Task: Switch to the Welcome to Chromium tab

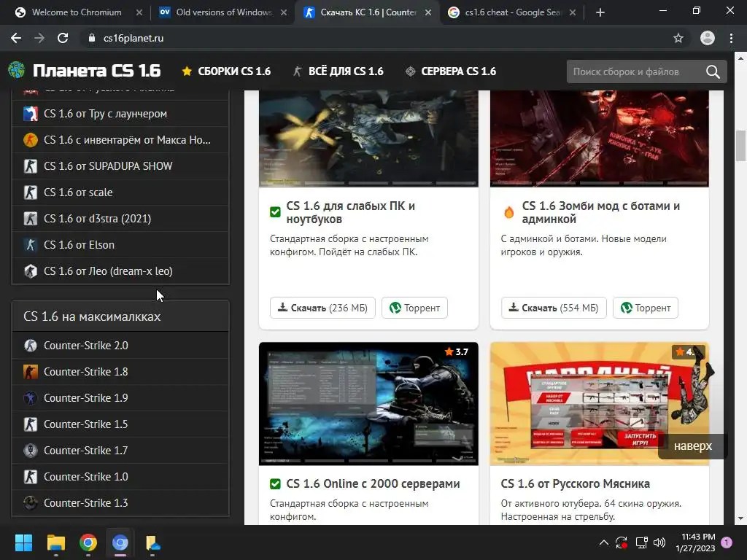Action: (76, 12)
